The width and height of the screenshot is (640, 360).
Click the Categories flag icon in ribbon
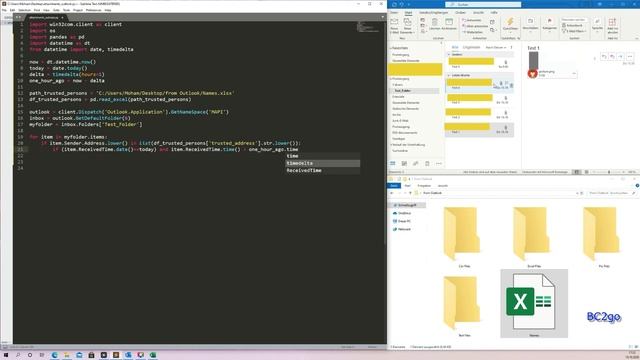coord(549,21)
